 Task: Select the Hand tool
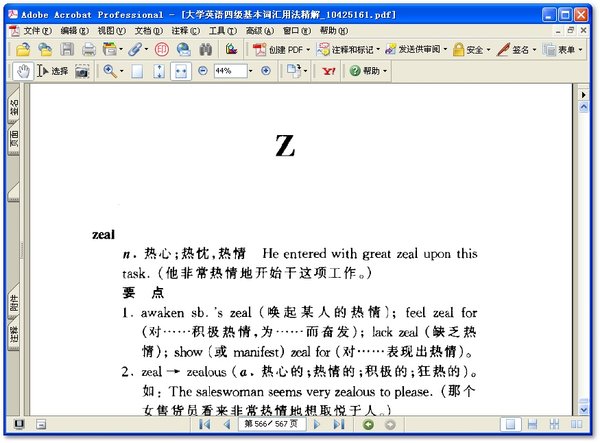click(x=23, y=71)
